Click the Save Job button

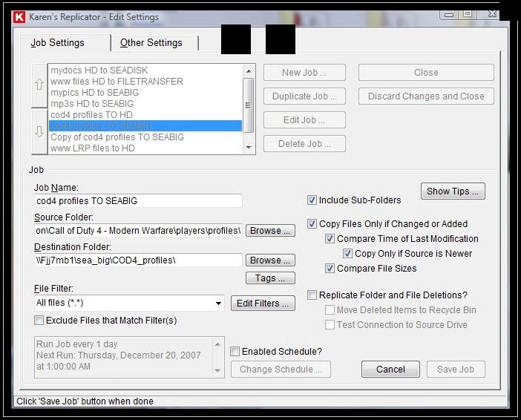(x=456, y=370)
